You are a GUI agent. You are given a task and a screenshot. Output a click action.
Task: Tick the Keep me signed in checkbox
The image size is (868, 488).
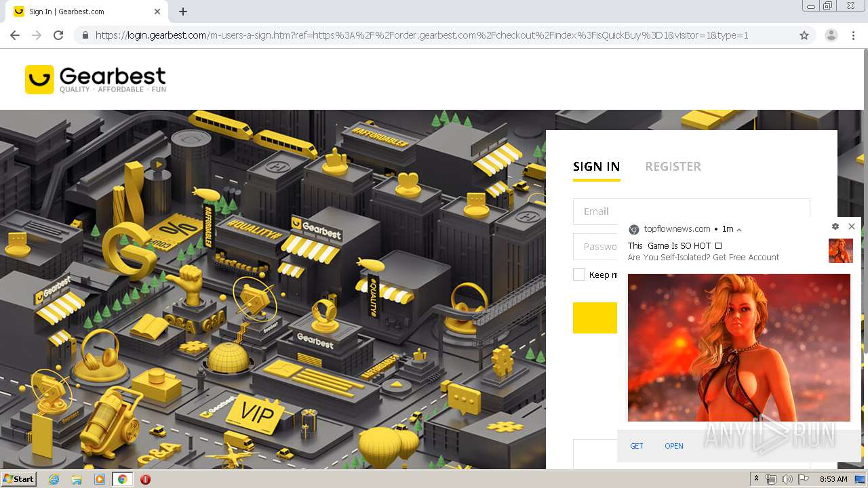[578, 274]
